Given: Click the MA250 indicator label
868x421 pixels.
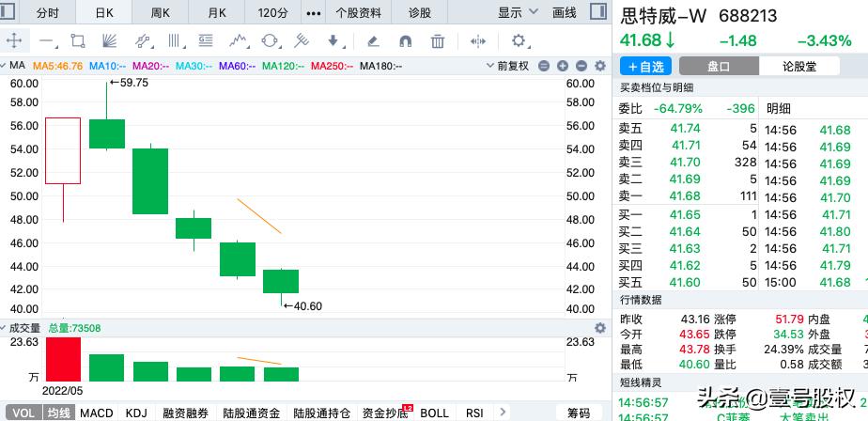Looking at the screenshot, I should [333, 66].
